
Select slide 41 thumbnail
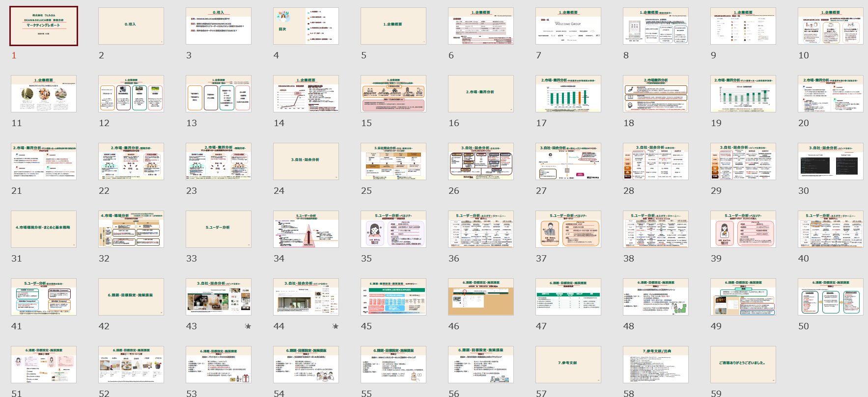coord(44,297)
